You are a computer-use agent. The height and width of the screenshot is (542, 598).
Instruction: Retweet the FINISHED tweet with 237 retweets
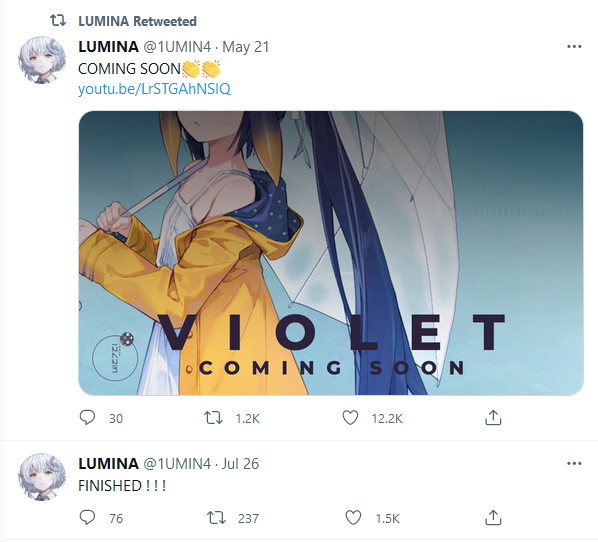tap(216, 518)
